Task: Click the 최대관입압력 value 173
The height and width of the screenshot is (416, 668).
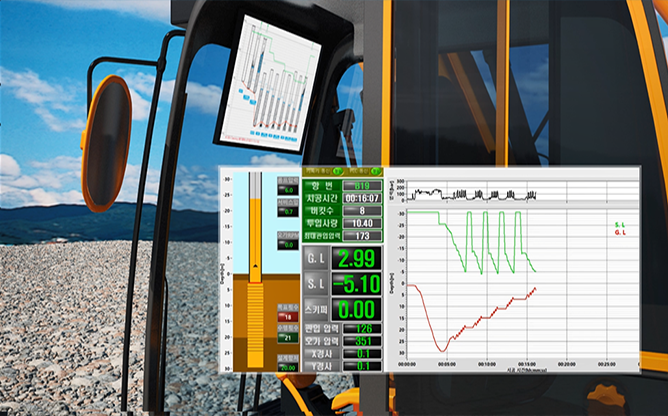Action: (362, 236)
